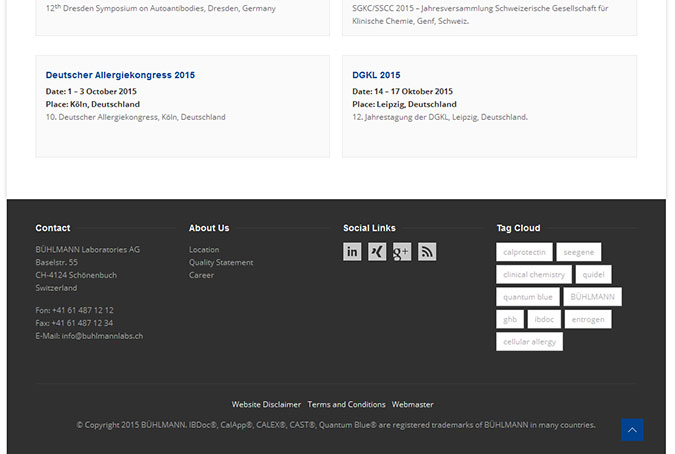Viewport: 675px width, 454px height.
Task: Select the ghb tag
Action: pyautogui.click(x=510, y=319)
